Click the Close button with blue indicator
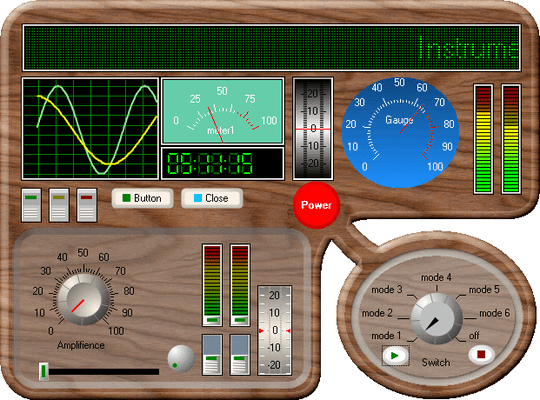The height and width of the screenshot is (400, 540). (212, 198)
